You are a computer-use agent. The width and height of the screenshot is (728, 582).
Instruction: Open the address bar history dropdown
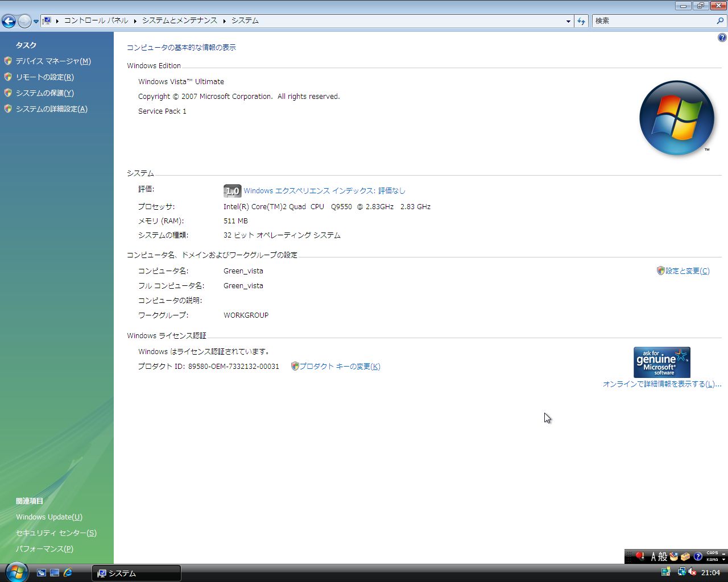point(568,22)
